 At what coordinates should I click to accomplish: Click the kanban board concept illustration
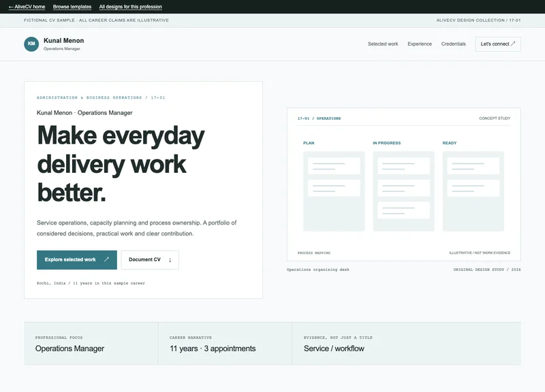[403, 184]
